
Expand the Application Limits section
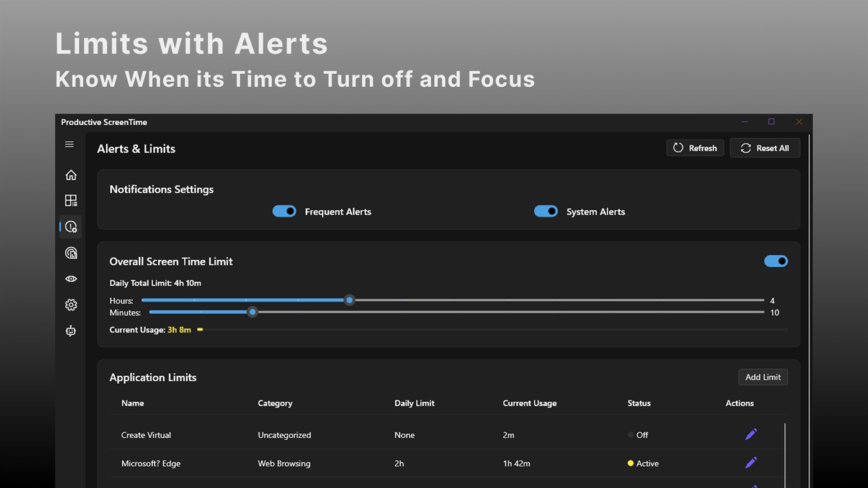(153, 377)
